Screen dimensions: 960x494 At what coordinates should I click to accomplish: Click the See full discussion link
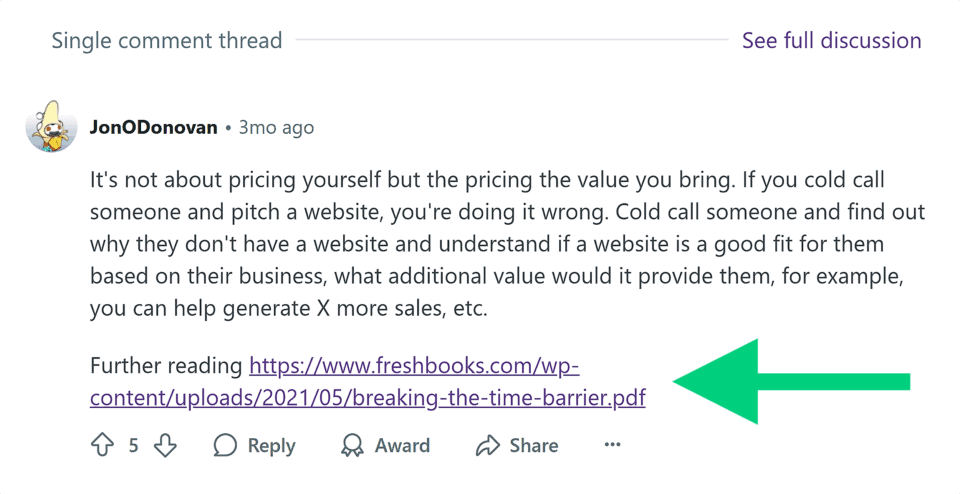(831, 41)
